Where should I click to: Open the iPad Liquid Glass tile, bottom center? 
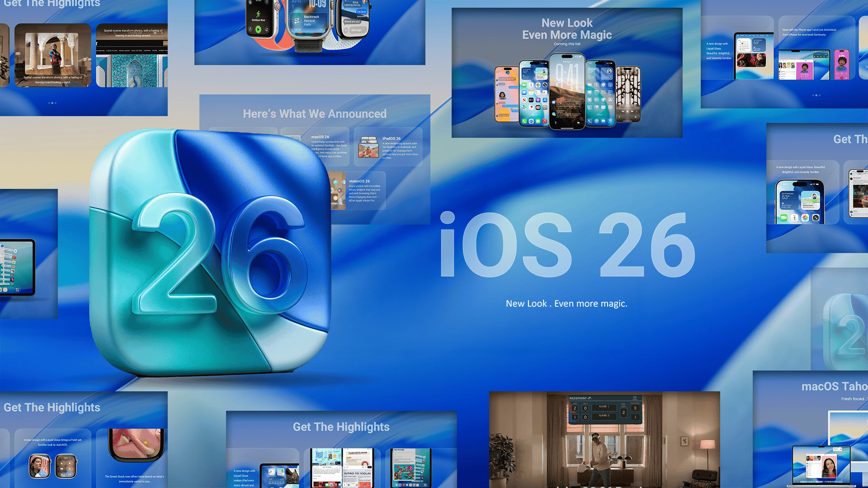(262, 468)
